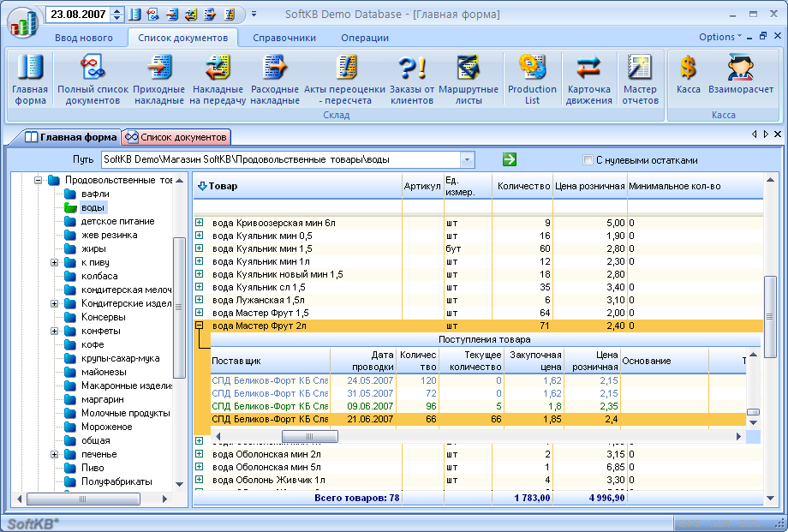The width and height of the screenshot is (788, 532).
Task: Select the green воды folder in the tree
Action: pos(85,207)
